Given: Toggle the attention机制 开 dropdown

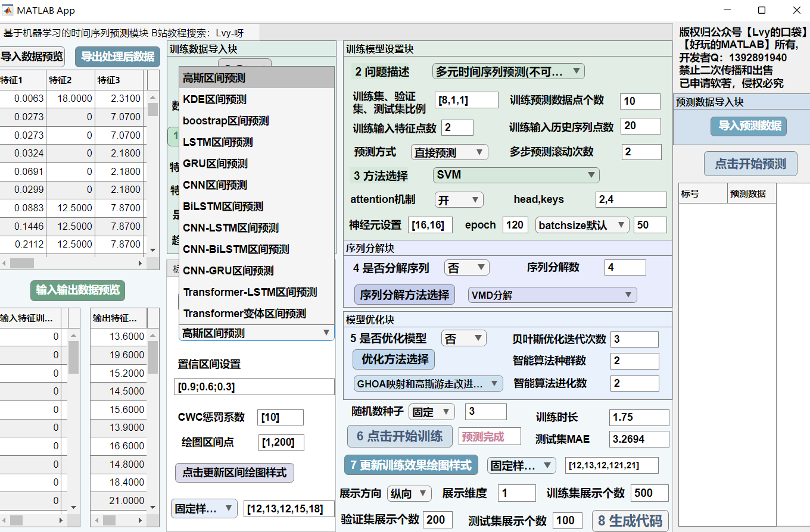Looking at the screenshot, I should (459, 200).
